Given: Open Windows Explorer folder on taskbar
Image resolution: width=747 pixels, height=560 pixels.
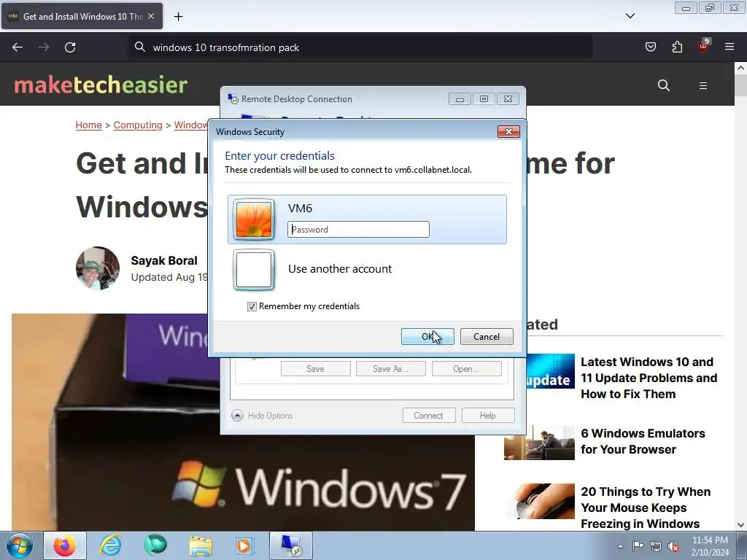Looking at the screenshot, I should pyautogui.click(x=201, y=546).
